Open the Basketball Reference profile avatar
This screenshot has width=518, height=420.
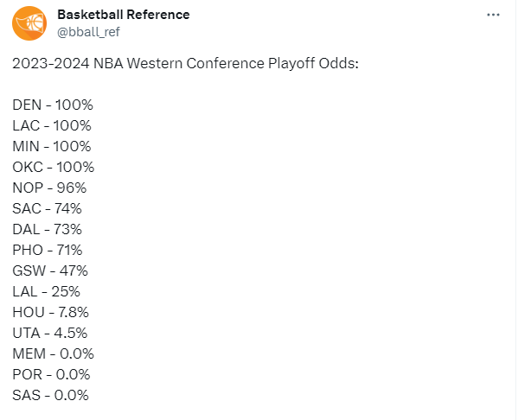click(x=29, y=23)
